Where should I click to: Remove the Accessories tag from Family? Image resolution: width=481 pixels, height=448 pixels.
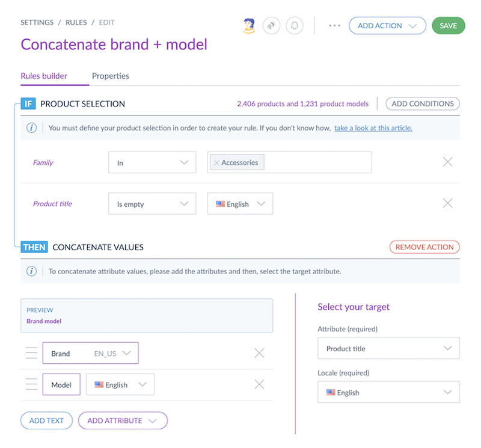[x=216, y=163]
